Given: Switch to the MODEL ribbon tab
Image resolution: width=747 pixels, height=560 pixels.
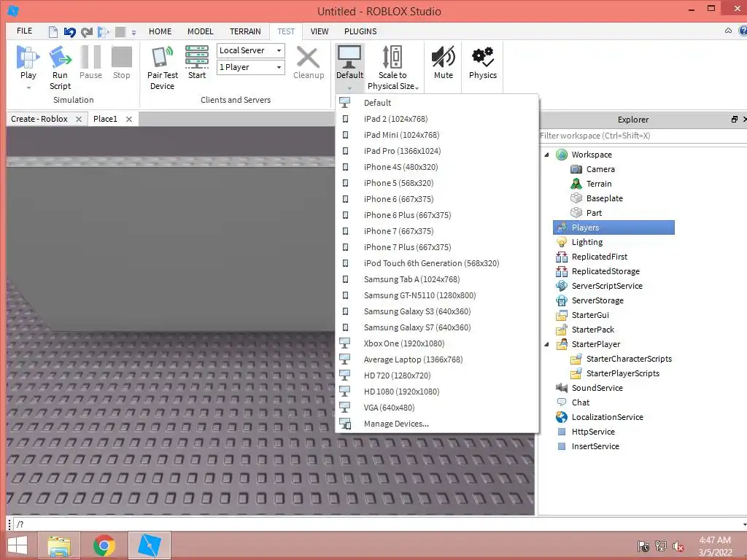Looking at the screenshot, I should (200, 31).
